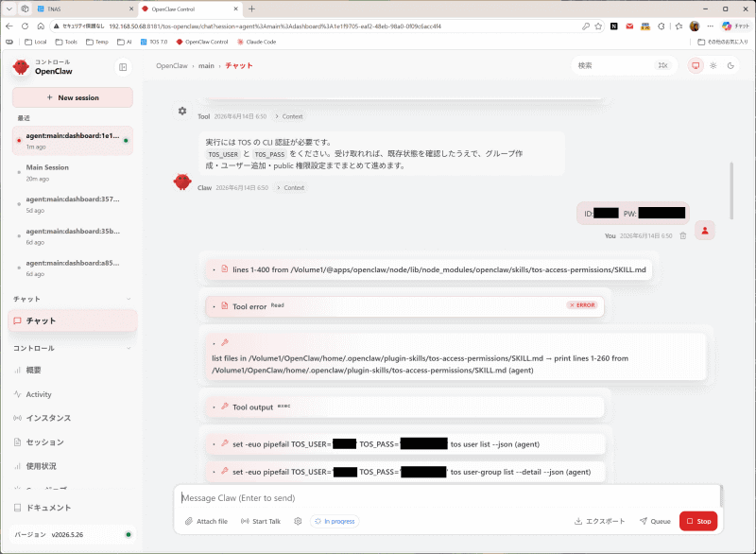This screenshot has height=554, width=756.
Task: Click the main breadcrumb link
Action: (206, 65)
